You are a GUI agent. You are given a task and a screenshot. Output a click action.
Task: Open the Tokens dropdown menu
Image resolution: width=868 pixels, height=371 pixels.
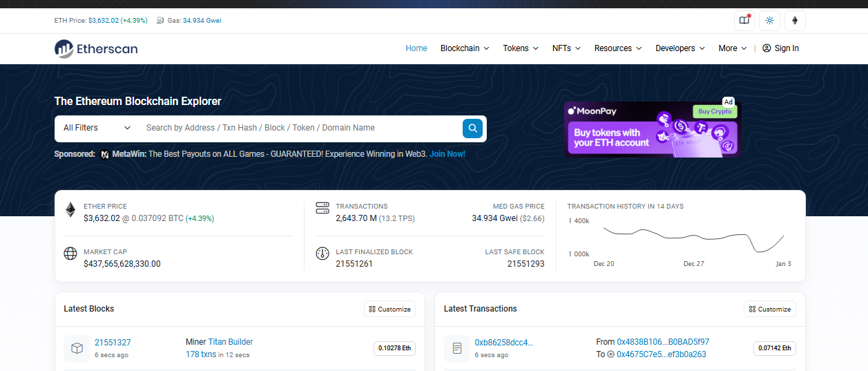point(521,48)
